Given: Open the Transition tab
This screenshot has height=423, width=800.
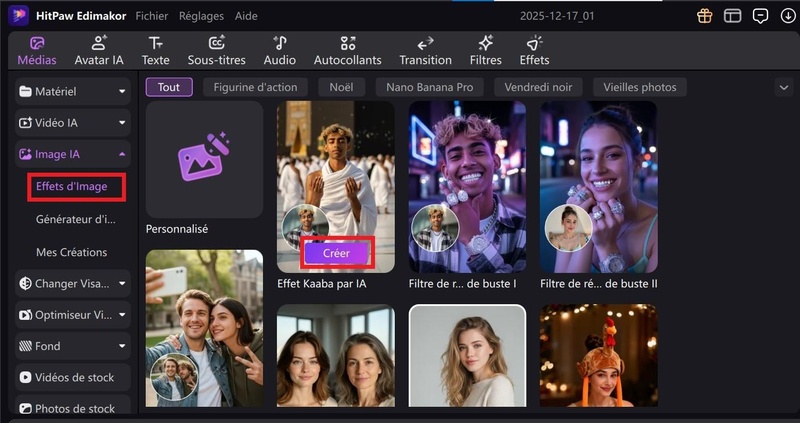Looking at the screenshot, I should (x=426, y=51).
